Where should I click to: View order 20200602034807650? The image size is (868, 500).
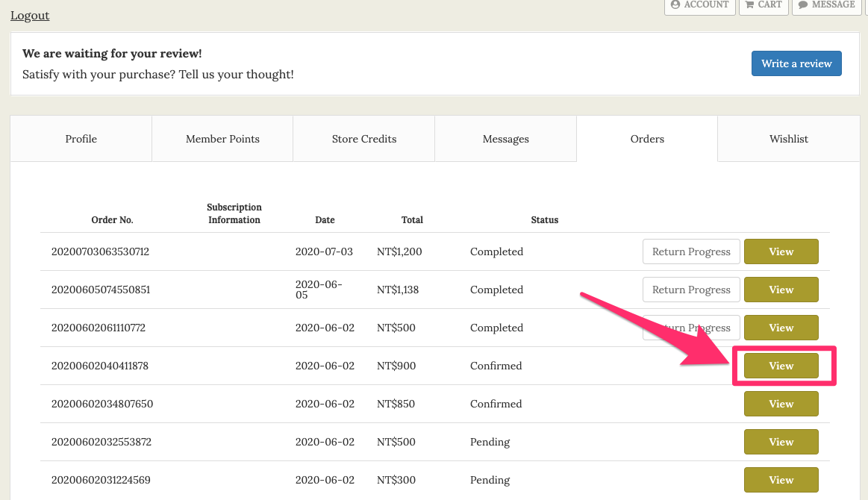tap(781, 404)
